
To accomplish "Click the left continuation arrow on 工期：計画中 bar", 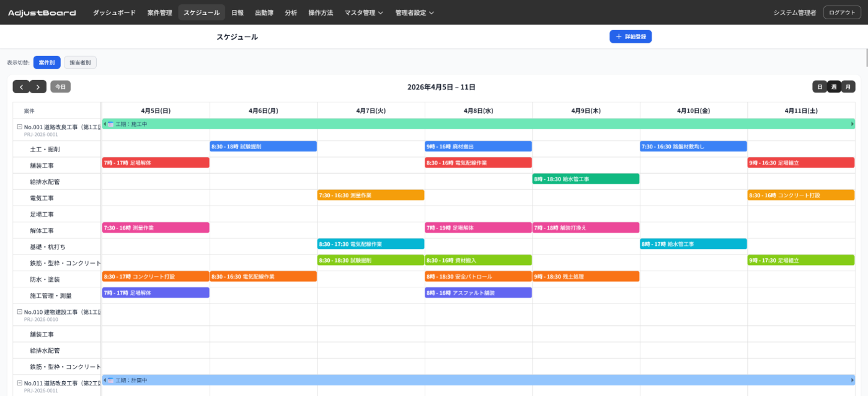I will click(x=105, y=380).
